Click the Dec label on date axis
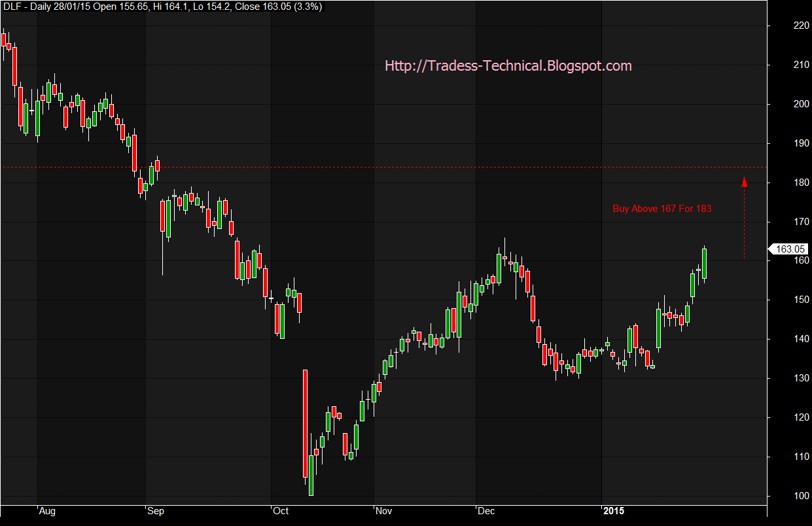The image size is (812, 526). coord(486,512)
